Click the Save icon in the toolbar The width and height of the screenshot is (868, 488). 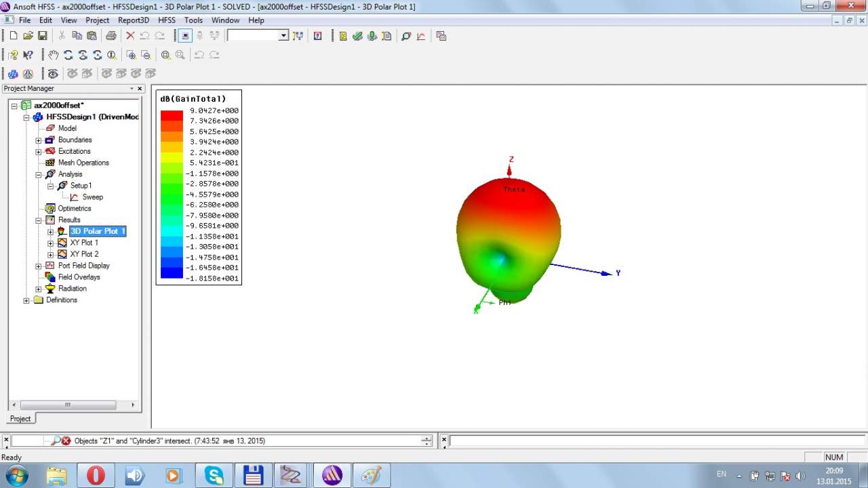[42, 36]
